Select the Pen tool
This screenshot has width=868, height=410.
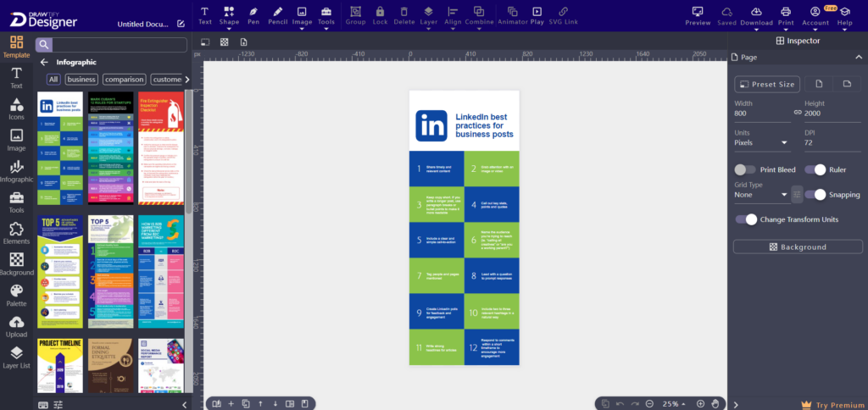point(253,15)
